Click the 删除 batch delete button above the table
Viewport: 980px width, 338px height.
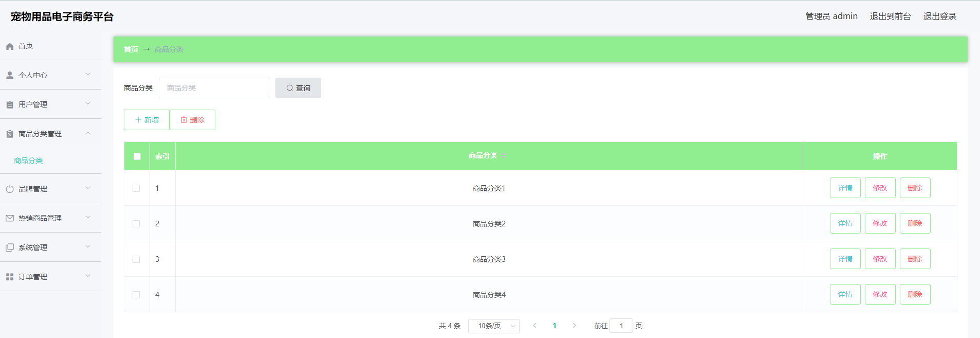[192, 120]
